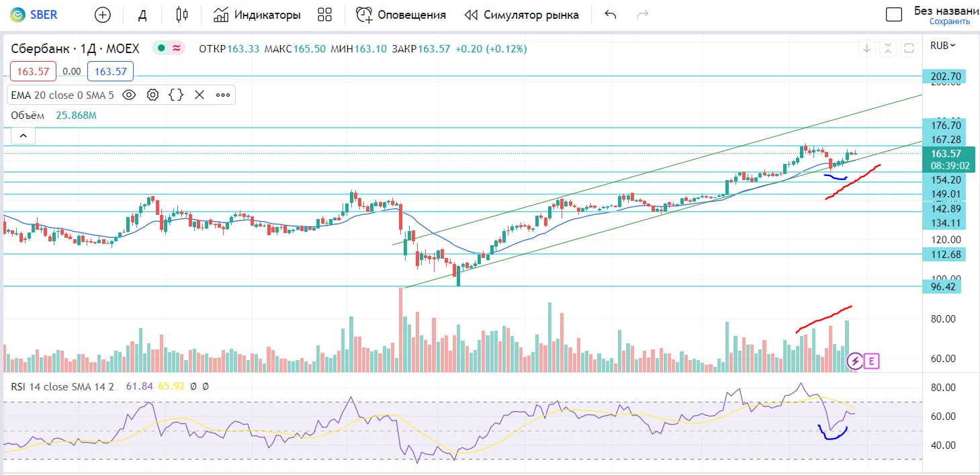Open the Д timeframe selector
980x475 pixels.
tap(142, 15)
